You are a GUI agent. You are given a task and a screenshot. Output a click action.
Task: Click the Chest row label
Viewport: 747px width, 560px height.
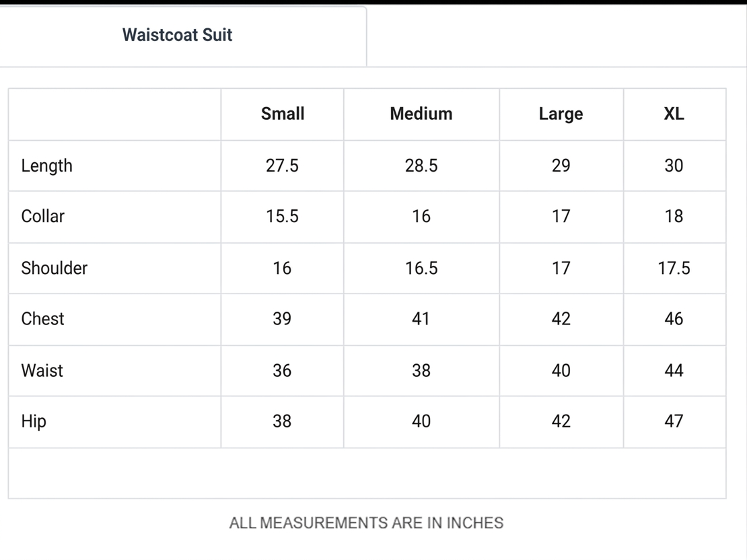pos(42,319)
